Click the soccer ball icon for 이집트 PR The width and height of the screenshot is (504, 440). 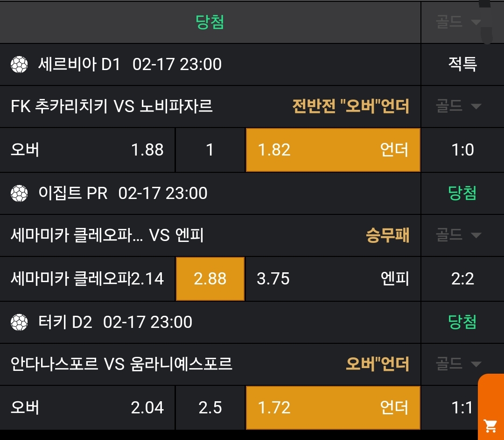20,193
